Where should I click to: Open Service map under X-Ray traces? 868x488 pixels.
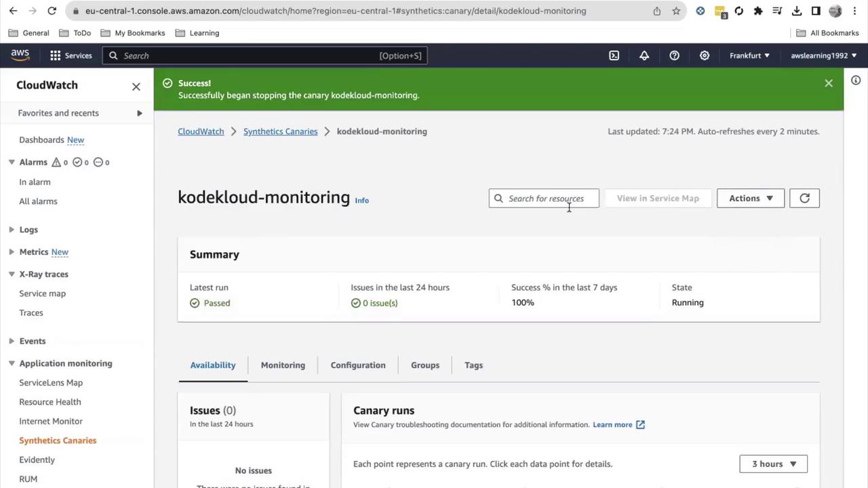click(42, 293)
